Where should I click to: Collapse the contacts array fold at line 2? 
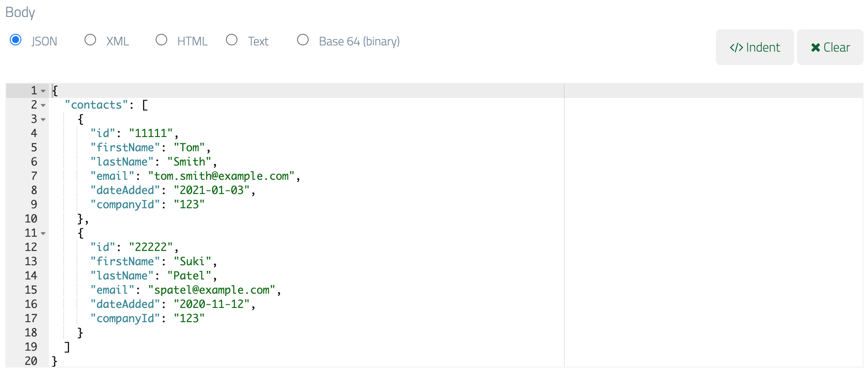pyautogui.click(x=43, y=105)
